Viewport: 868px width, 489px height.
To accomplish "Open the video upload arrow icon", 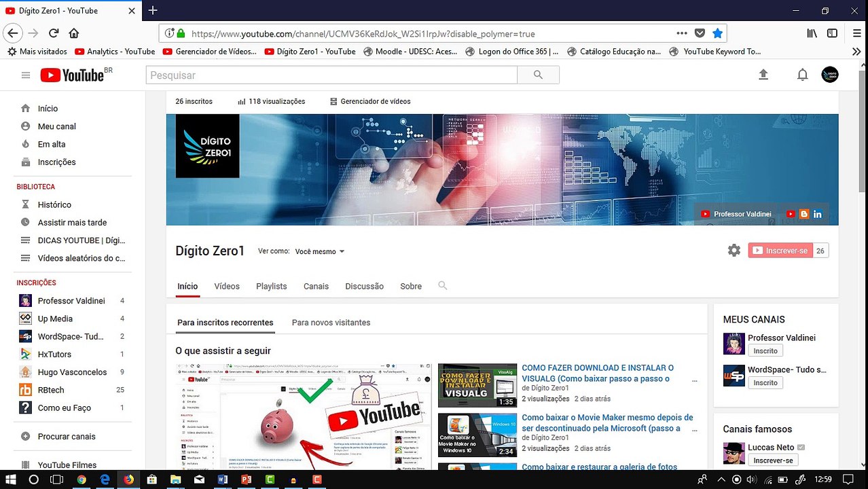I will tap(763, 75).
